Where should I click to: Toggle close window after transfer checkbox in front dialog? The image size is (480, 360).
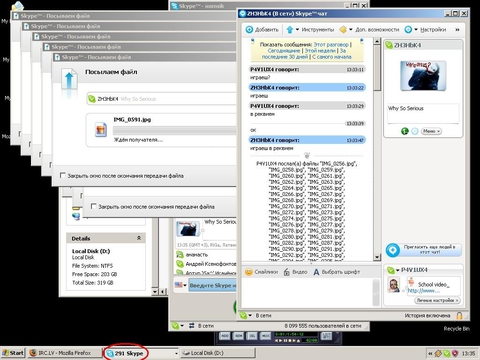coord(63,175)
